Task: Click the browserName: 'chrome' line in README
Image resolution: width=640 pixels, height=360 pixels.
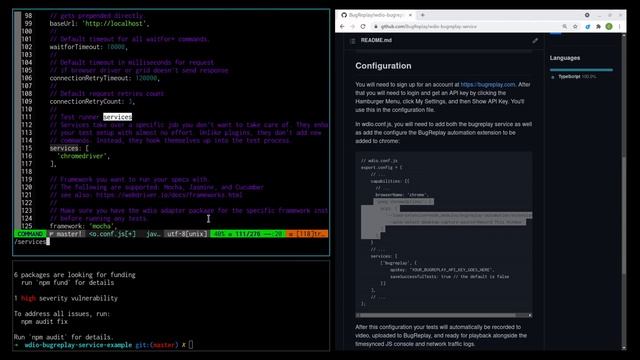Action: [402, 195]
